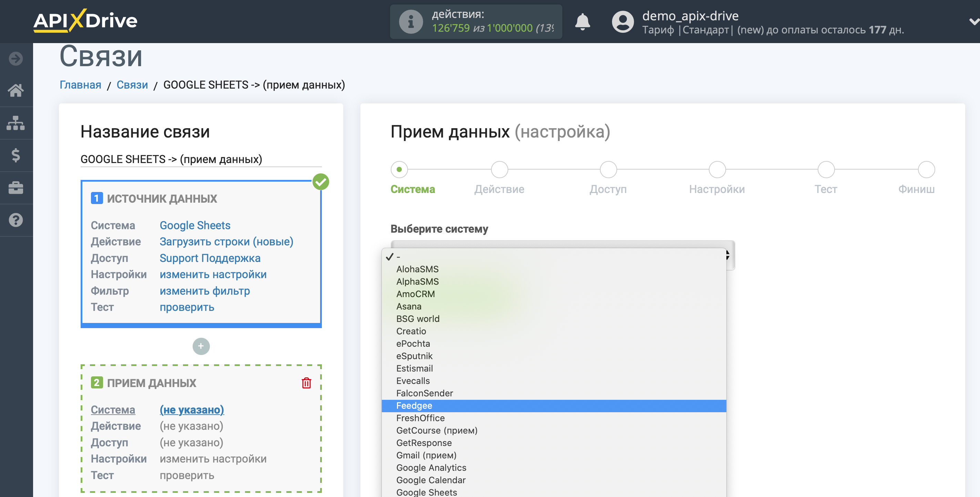Viewport: 980px width, 497px height.
Task: Choose GetResponse from the list
Action: 554,443
